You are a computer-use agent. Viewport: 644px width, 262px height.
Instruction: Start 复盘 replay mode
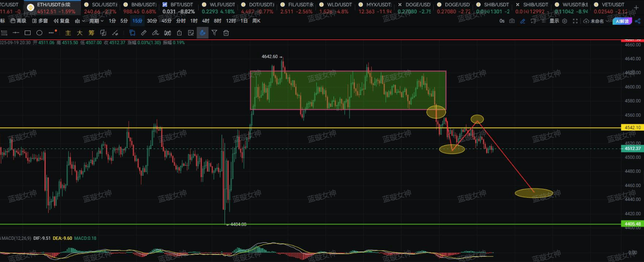[61, 21]
